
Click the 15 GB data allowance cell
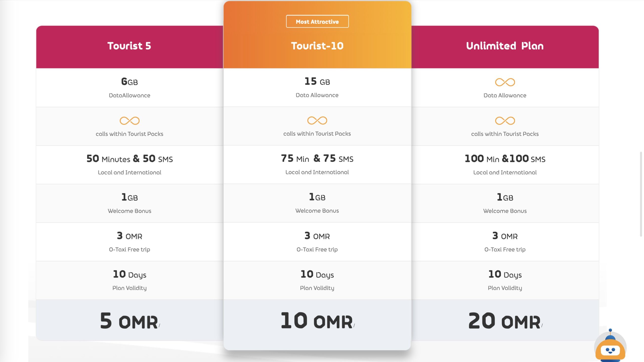[317, 87]
